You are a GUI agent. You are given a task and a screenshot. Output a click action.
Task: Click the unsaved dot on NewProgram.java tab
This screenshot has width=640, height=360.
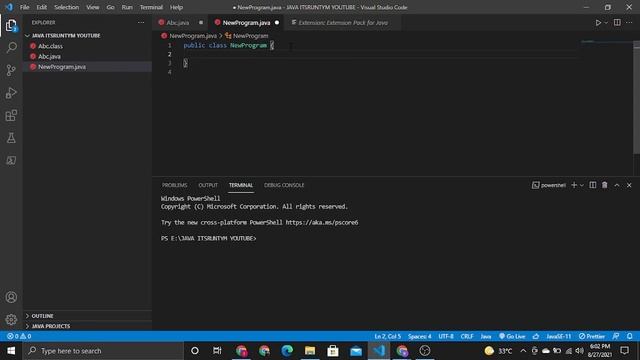tap(277, 23)
